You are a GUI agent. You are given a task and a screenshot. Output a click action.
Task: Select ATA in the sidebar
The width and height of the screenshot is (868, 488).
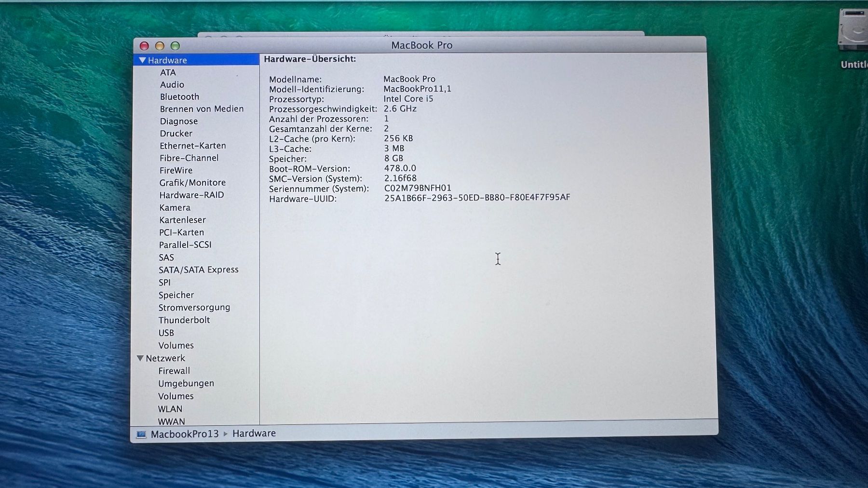pyautogui.click(x=168, y=72)
